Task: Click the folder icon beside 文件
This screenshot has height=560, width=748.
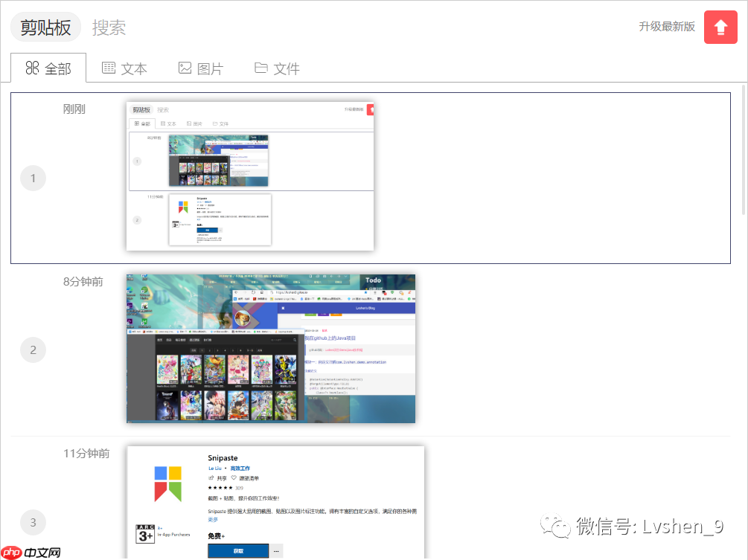Action: (260, 68)
